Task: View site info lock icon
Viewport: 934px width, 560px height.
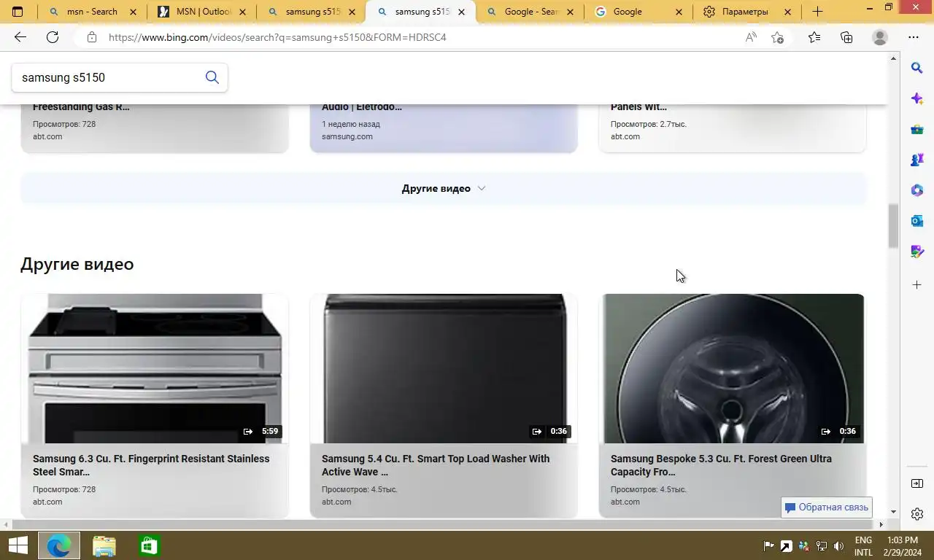Action: [x=91, y=37]
